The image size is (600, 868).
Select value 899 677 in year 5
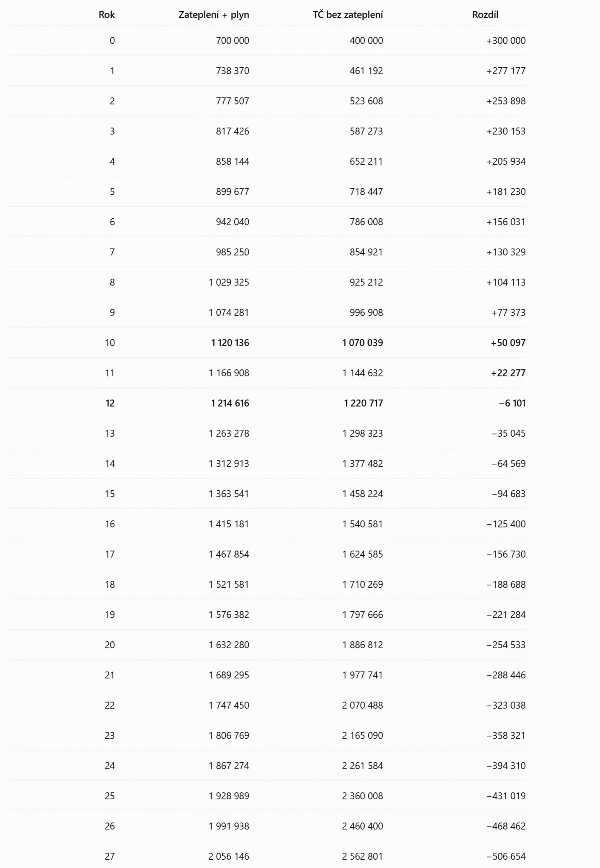point(232,192)
